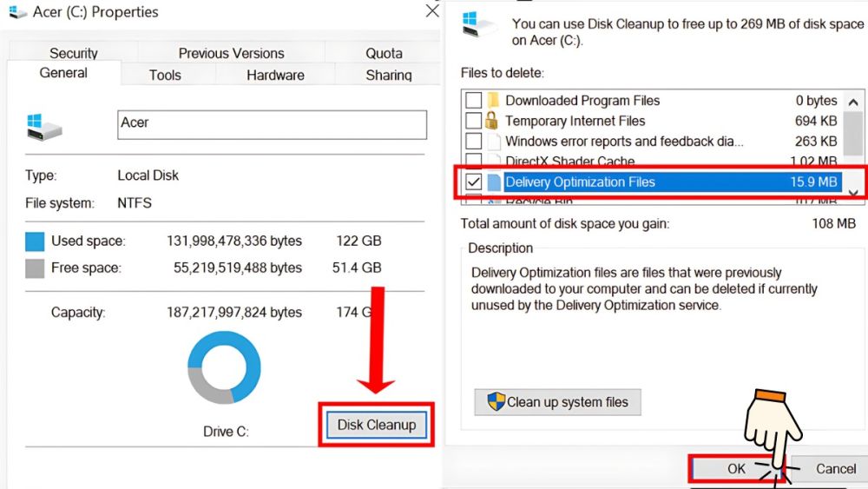Open the Hardware tab
Viewport: 868px width, 489px height.
point(275,75)
